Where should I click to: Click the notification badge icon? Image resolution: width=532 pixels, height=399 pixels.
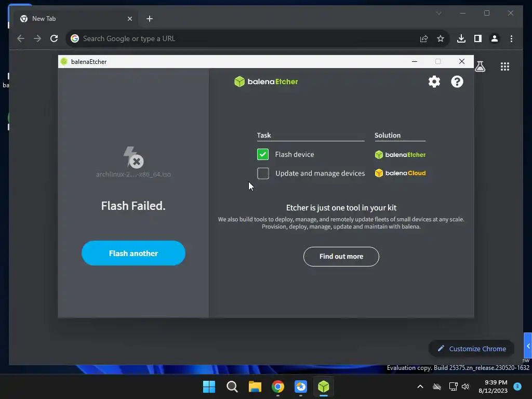tap(517, 387)
